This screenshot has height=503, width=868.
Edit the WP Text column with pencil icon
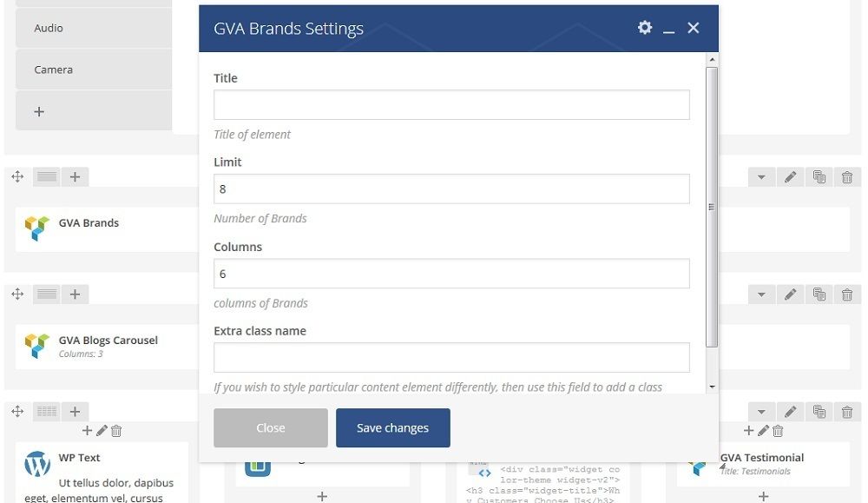point(102,430)
